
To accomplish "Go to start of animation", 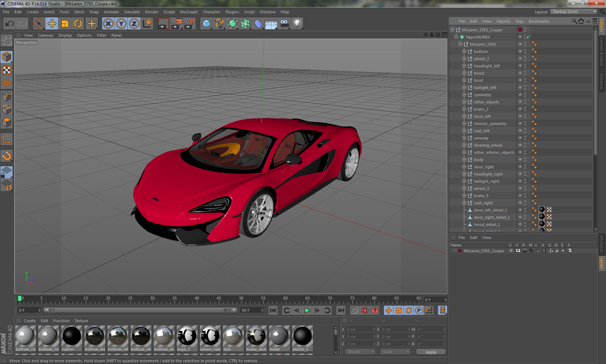I will (x=273, y=310).
